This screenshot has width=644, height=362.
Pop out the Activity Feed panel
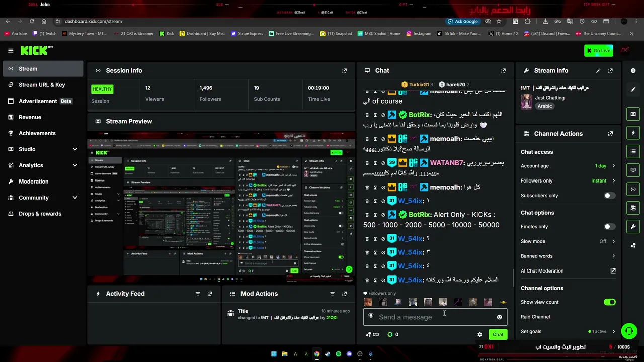[x=210, y=294]
